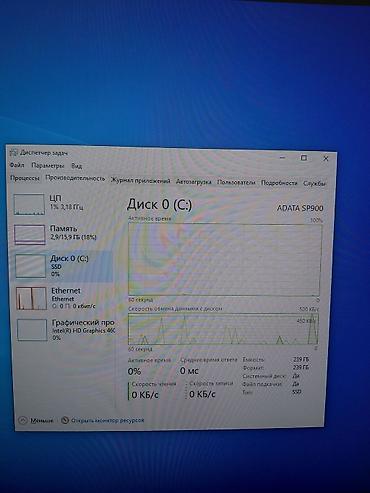Go to the Подробности tab
The height and width of the screenshot is (493, 370).
click(279, 183)
